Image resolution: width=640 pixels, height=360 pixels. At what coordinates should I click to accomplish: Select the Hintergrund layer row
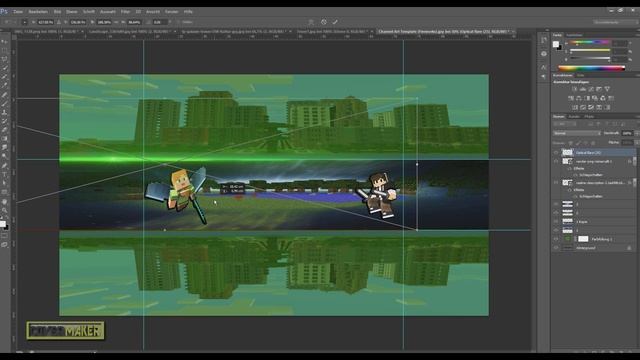594,248
